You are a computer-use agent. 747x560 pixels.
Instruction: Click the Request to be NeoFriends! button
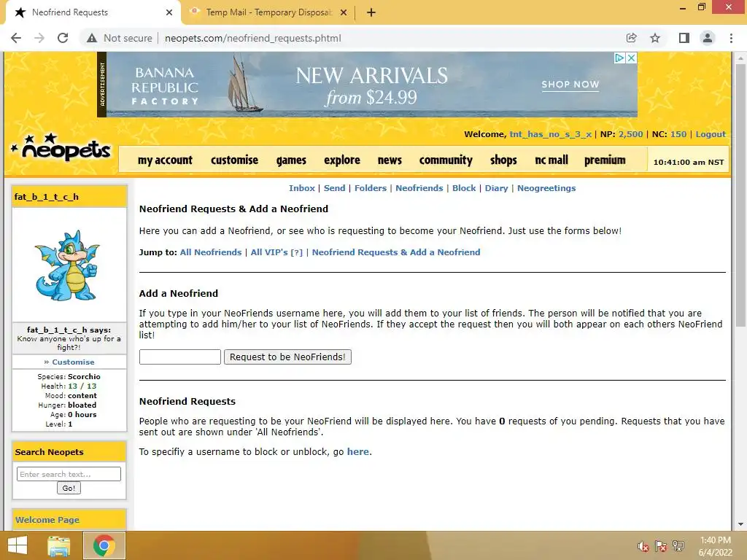(x=287, y=357)
